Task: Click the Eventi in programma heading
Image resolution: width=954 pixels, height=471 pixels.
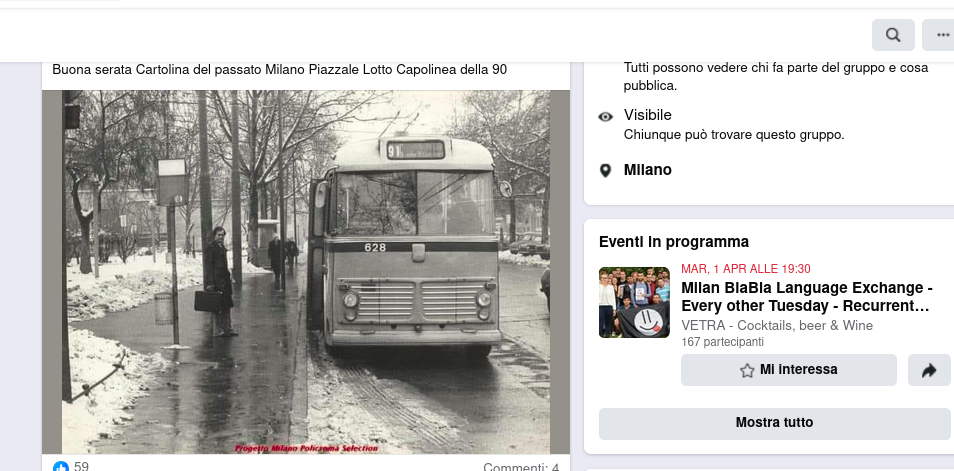Action: 674,242
